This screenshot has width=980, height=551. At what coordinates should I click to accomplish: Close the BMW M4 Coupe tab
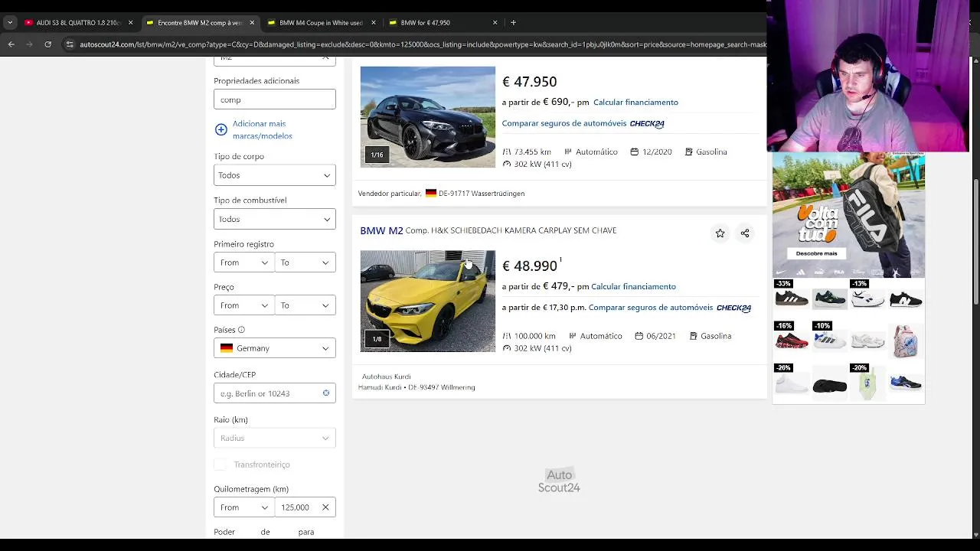pos(374,23)
